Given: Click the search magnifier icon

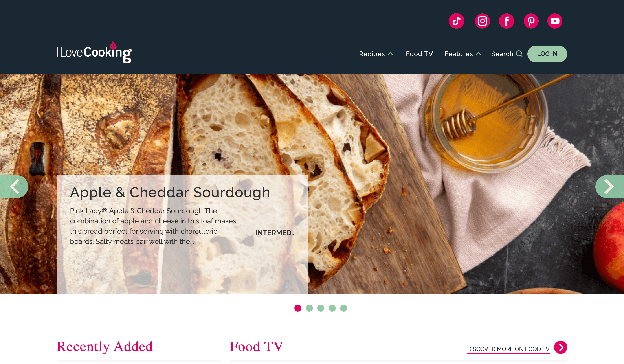Looking at the screenshot, I should (519, 54).
